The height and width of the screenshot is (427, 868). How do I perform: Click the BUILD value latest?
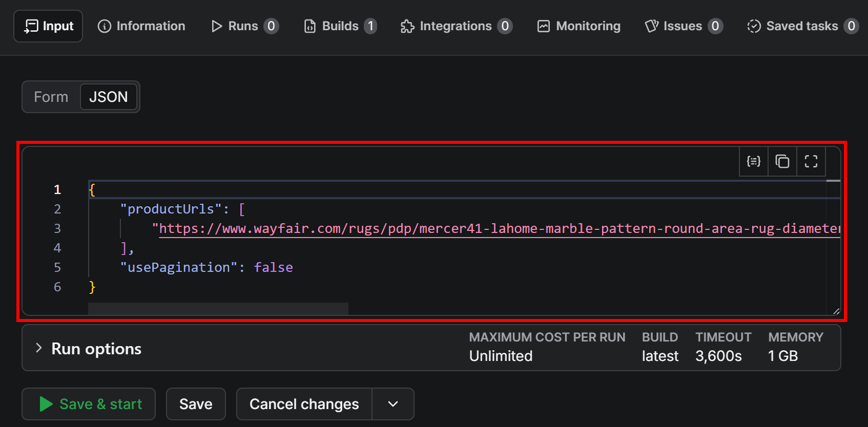pyautogui.click(x=660, y=356)
